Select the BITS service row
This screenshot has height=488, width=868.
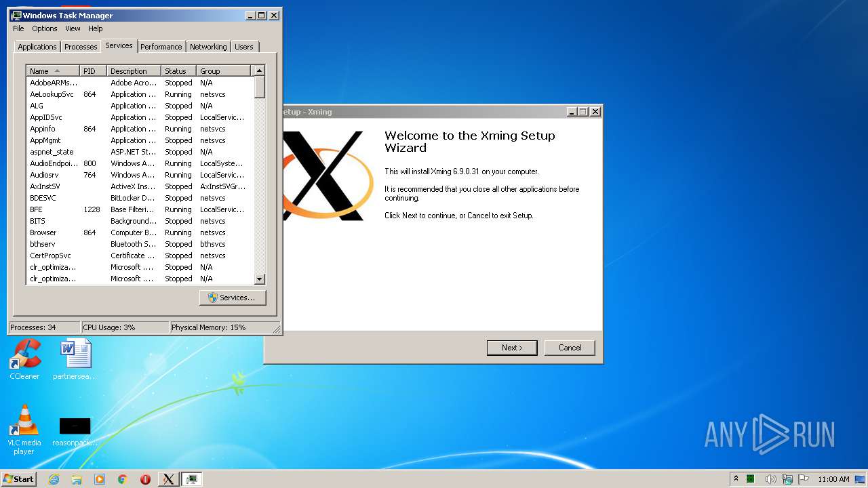click(x=140, y=221)
